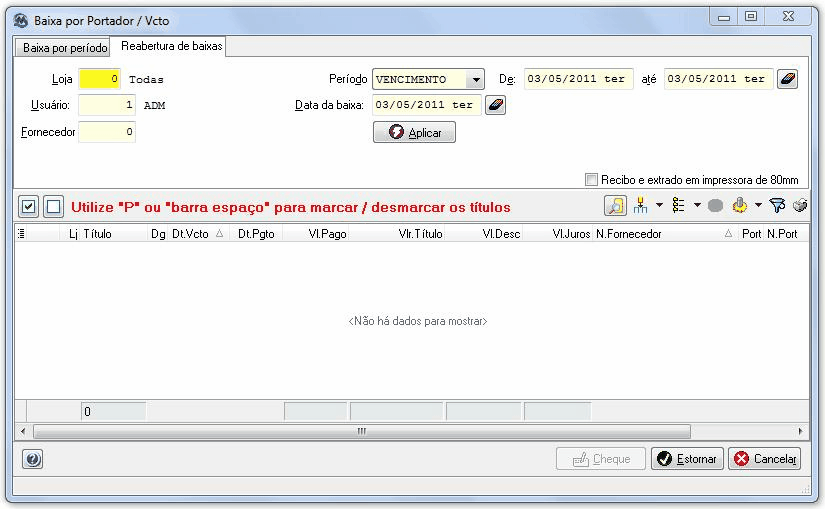
Task: Open the dropdown arrow beside the joystick icon
Action: 758,205
